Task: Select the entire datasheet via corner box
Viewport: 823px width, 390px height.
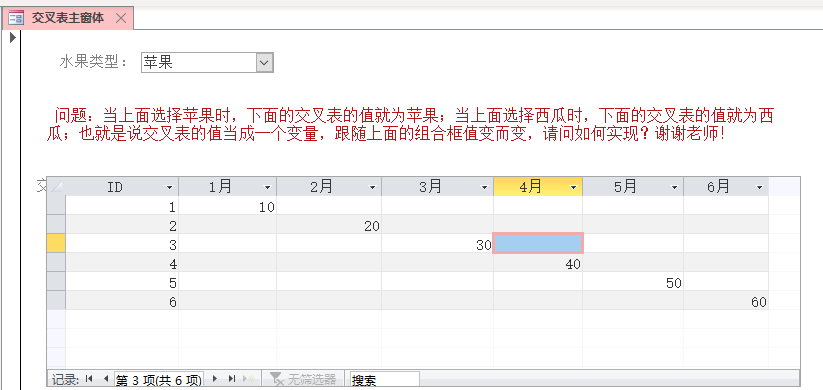Action: pos(56,186)
